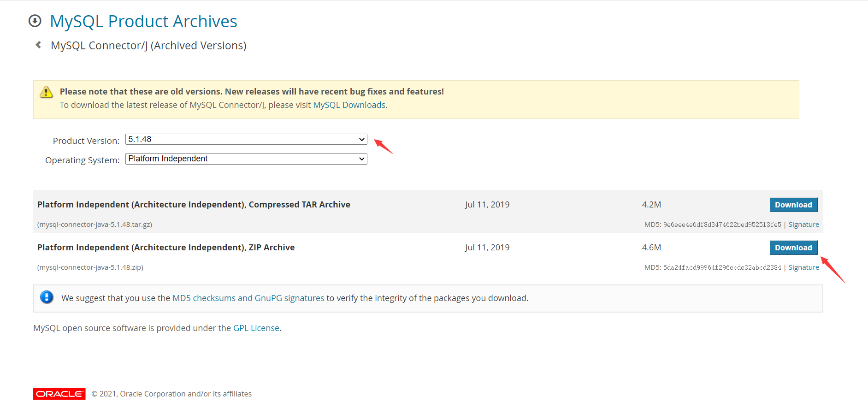Image resolution: width=868 pixels, height=408 pixels.
Task: Click the filename mysql-connector-java-5.1.48.tar.gz
Action: (x=94, y=225)
